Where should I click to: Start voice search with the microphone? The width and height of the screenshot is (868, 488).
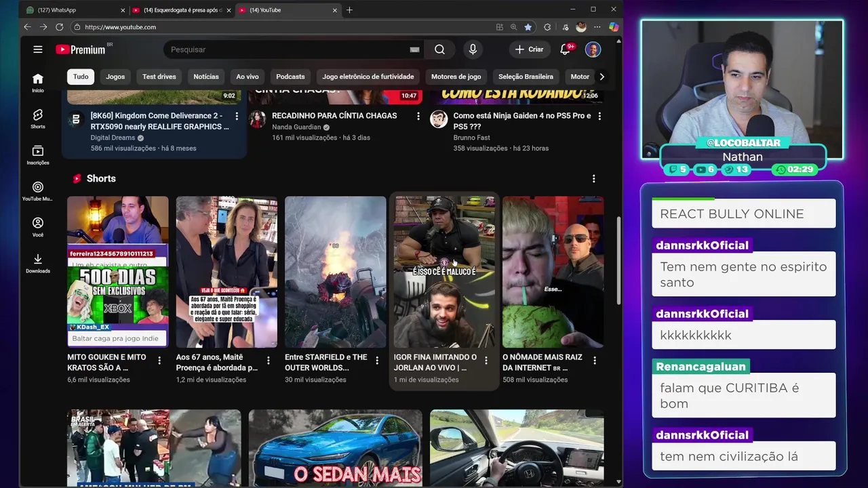coord(473,49)
